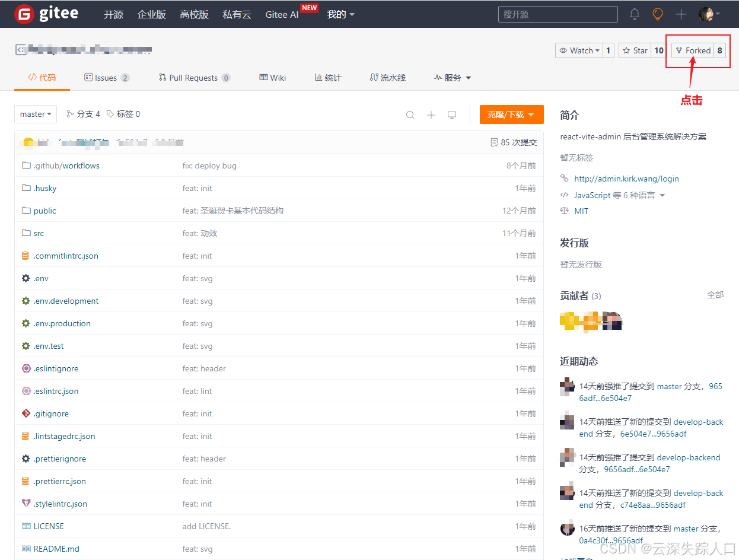Open the .lintstagedrc.json file
The width and height of the screenshot is (739, 560).
64,436
